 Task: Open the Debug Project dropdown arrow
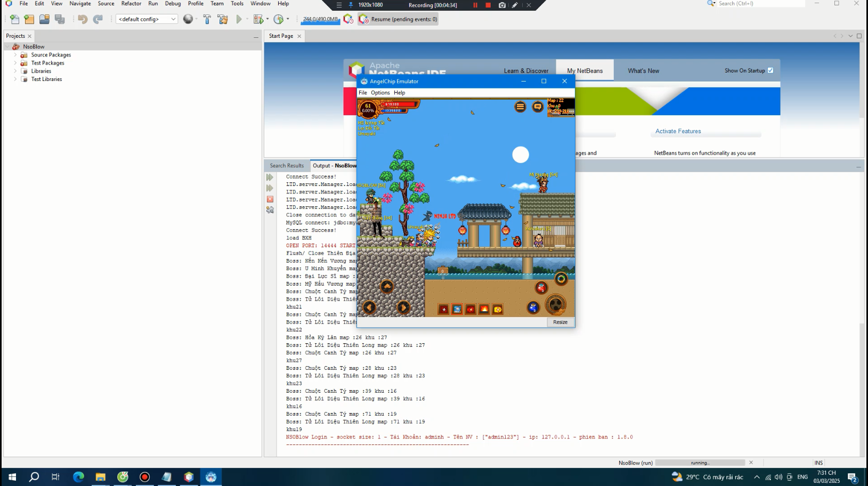[267, 19]
